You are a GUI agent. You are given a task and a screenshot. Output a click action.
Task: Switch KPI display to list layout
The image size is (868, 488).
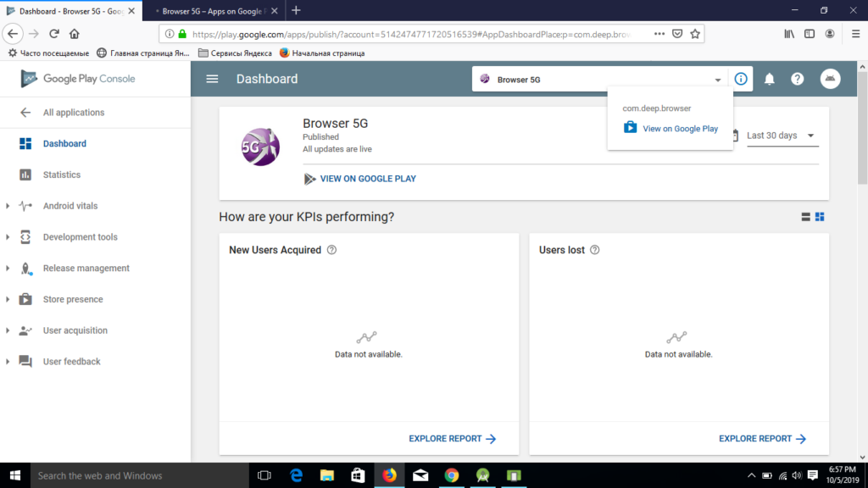[x=804, y=216]
